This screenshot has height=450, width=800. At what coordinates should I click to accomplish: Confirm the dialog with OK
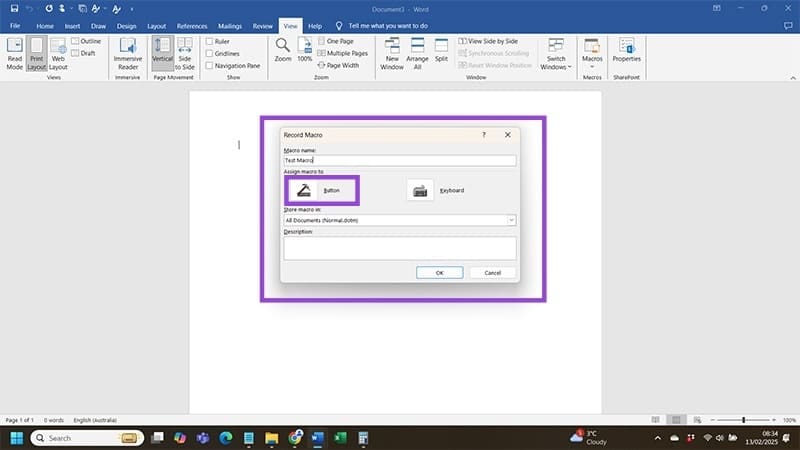(439, 272)
